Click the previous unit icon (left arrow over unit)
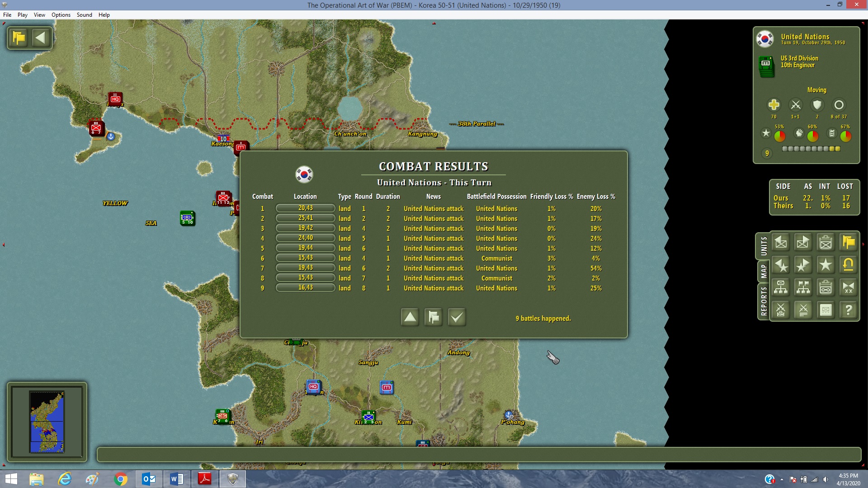 click(x=781, y=243)
